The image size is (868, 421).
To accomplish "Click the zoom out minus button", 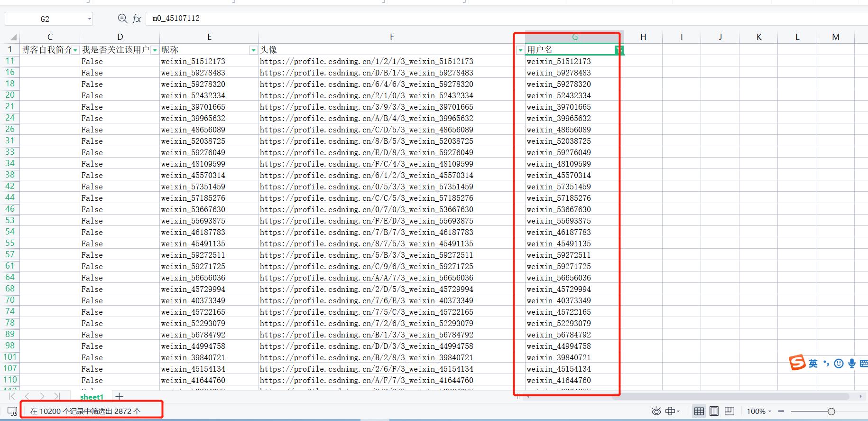I will (781, 412).
